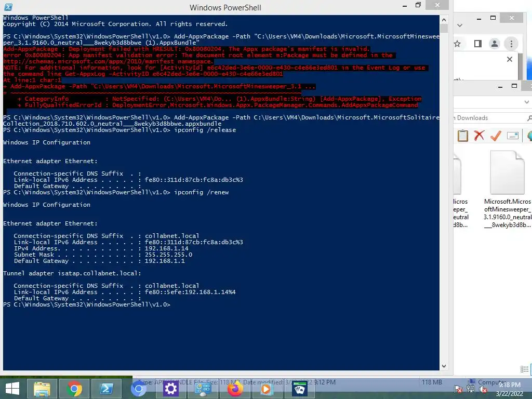
Task: Click the IPv4 Address 192.168.1.14 value
Action: point(166,248)
